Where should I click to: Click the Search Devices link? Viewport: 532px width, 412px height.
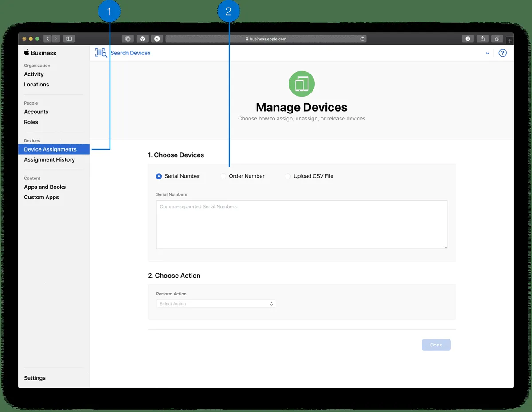coord(130,53)
